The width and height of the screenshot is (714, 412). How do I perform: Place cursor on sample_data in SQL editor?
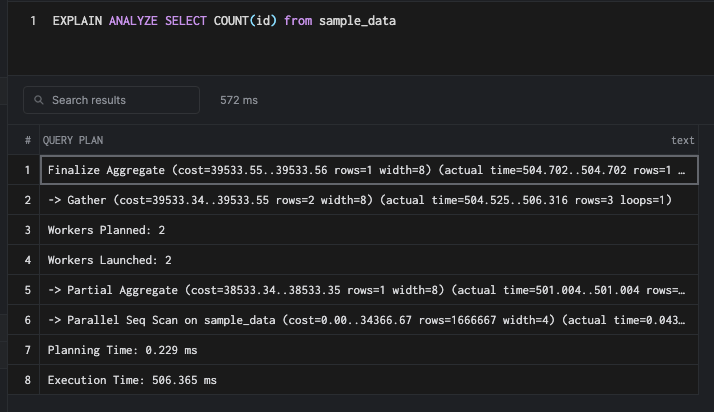click(357, 20)
